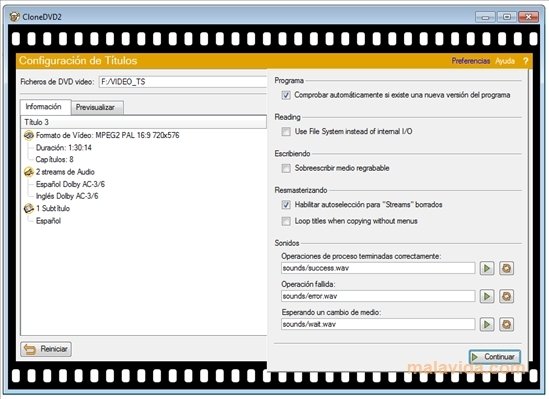Click the video format film icon

pos(29,135)
